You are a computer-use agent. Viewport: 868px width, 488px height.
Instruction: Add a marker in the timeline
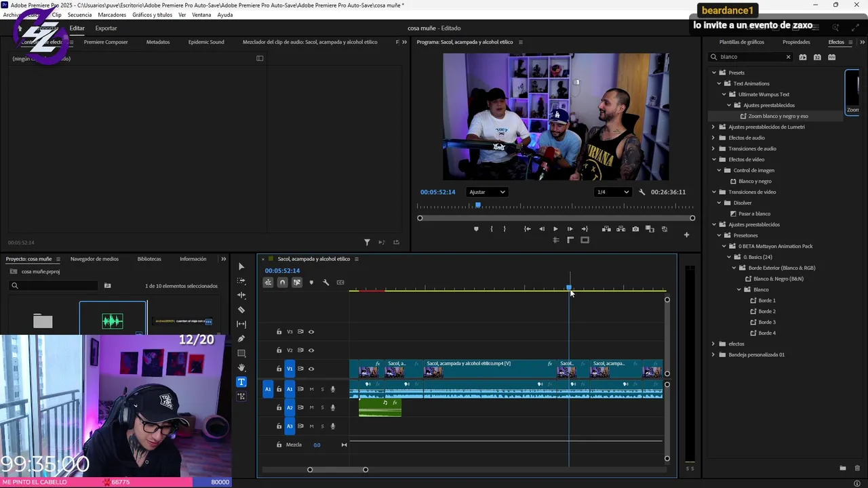(311, 283)
